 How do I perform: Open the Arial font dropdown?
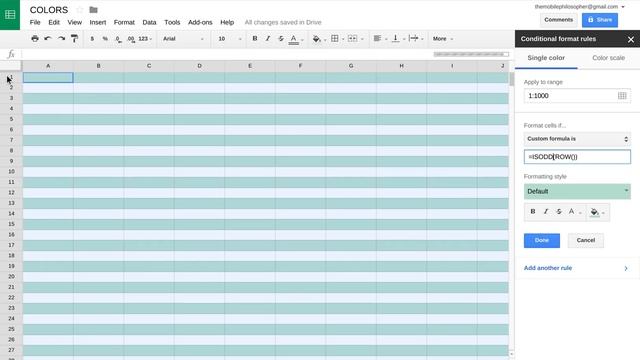(183, 39)
